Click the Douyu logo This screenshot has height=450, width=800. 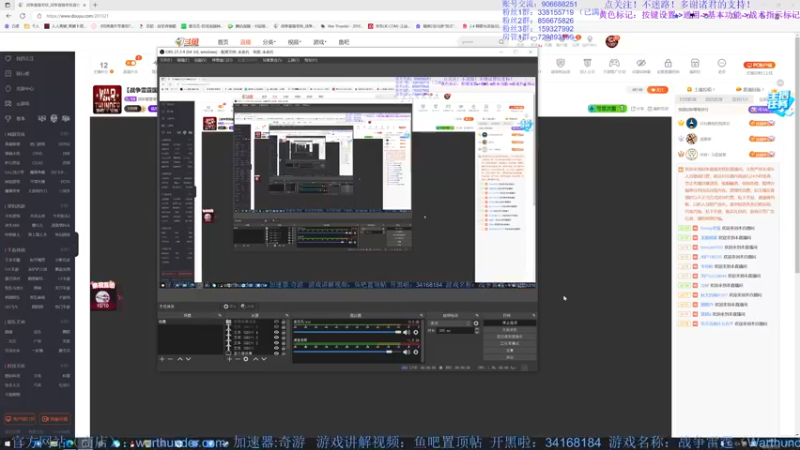[187, 42]
